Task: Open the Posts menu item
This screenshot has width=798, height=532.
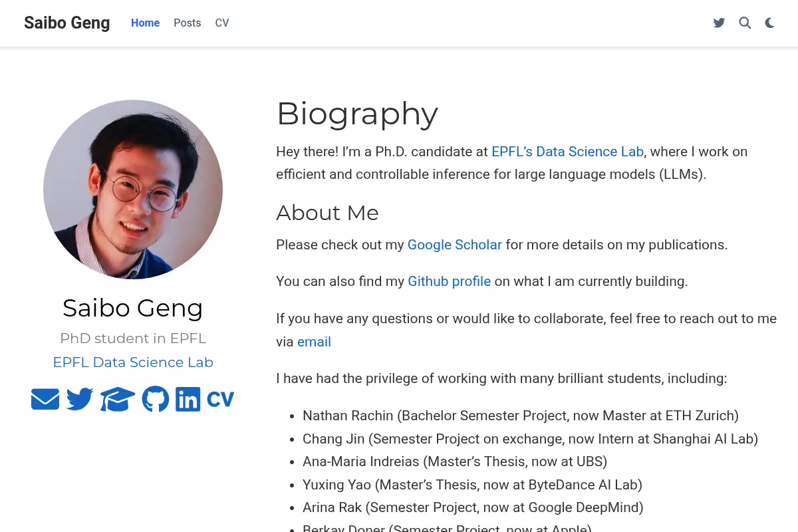Action: (187, 23)
